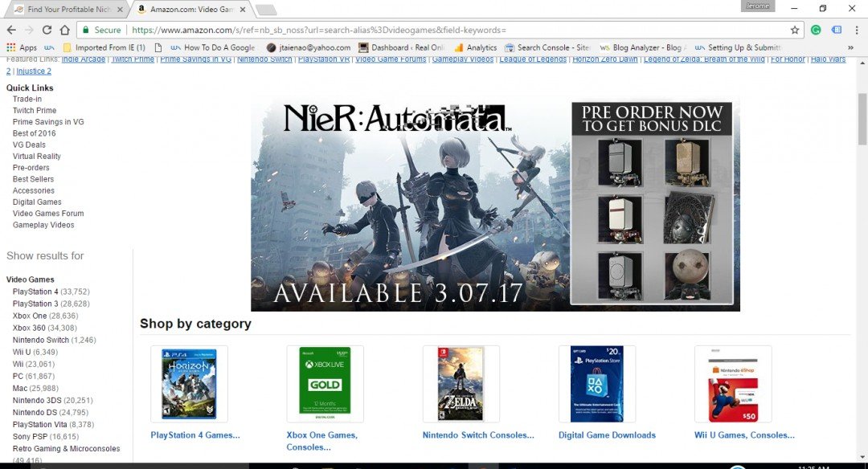Filter results by PlayStation Vita

click(40, 425)
